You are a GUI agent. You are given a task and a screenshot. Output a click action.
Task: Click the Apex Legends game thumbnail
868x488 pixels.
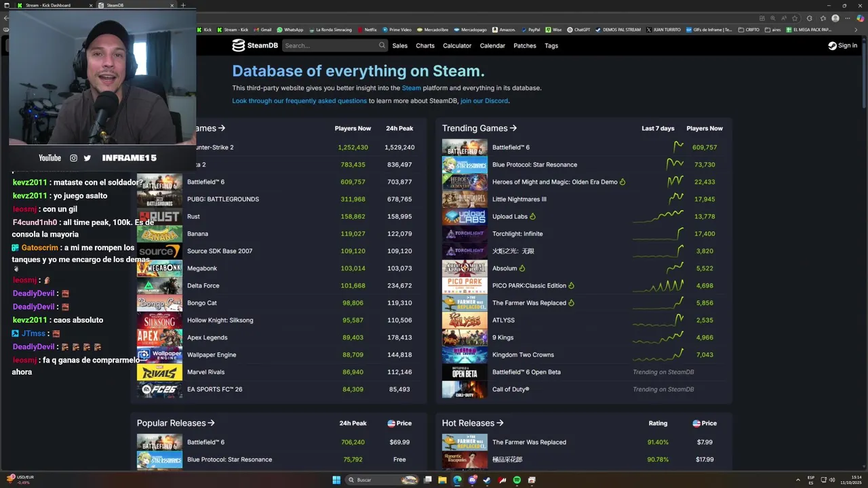tap(159, 338)
